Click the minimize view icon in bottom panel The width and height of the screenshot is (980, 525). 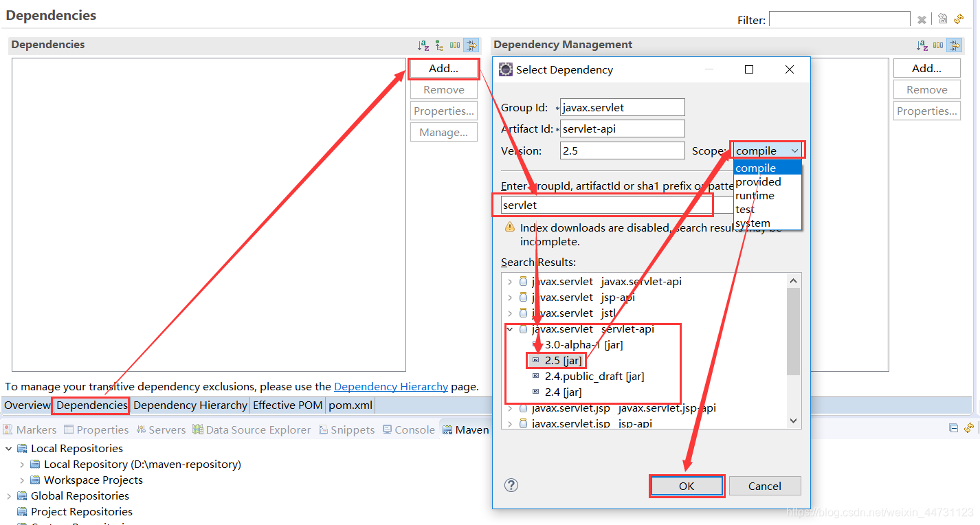(x=954, y=428)
